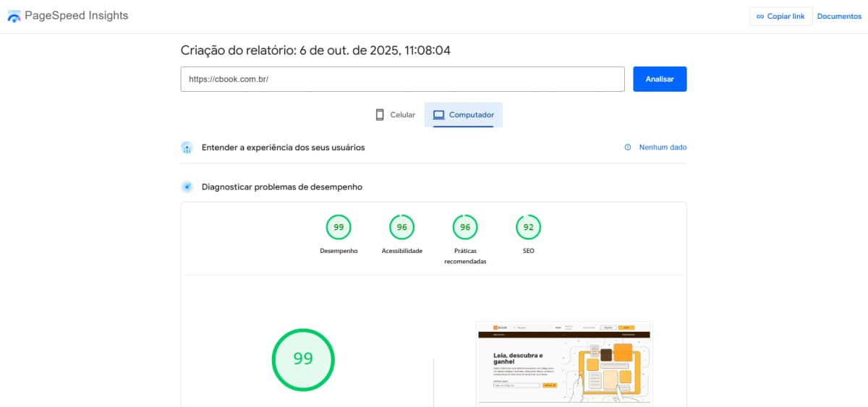Open the PageSpeed Insights title link
Image resolution: width=868 pixels, height=407 pixels.
pyautogui.click(x=76, y=15)
